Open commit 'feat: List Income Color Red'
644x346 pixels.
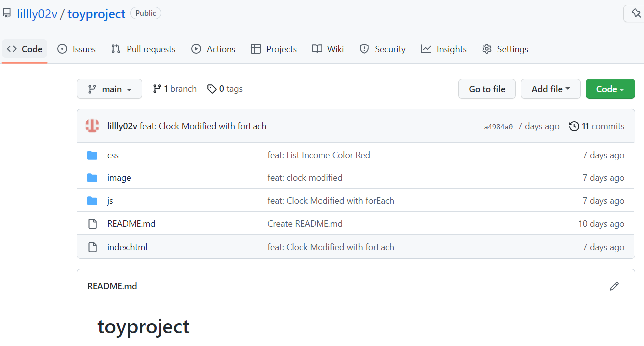319,155
